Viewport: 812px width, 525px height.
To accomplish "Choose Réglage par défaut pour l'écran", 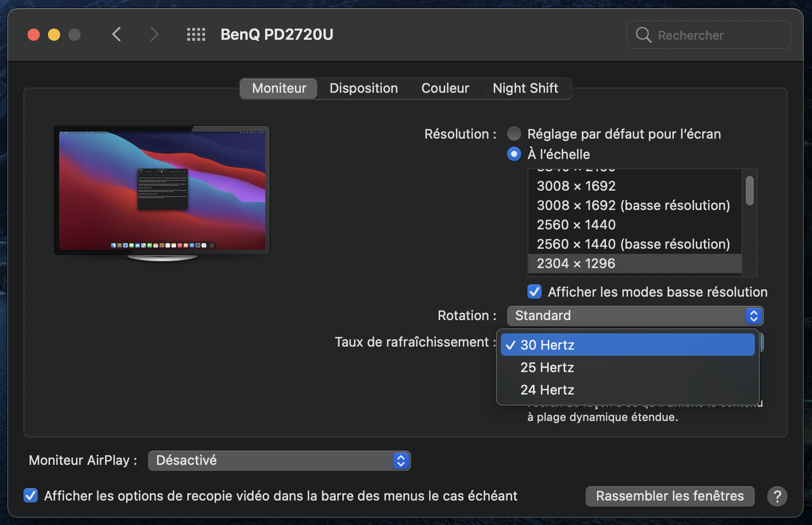I will [x=514, y=134].
